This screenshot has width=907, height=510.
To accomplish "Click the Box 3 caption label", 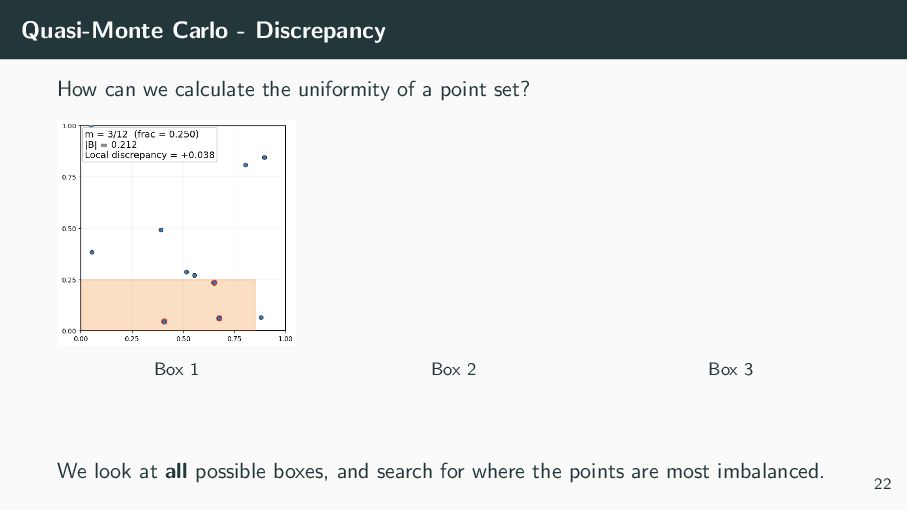I will (x=731, y=369).
